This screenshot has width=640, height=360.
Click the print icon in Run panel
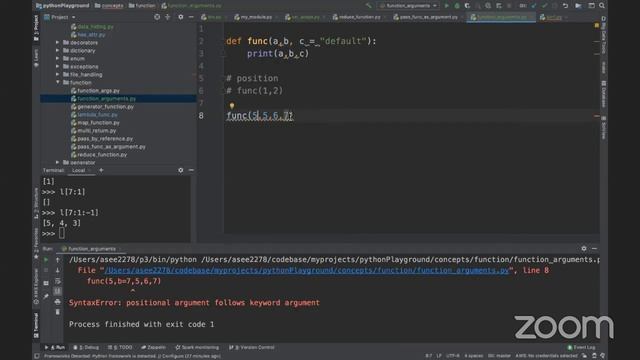point(58,302)
